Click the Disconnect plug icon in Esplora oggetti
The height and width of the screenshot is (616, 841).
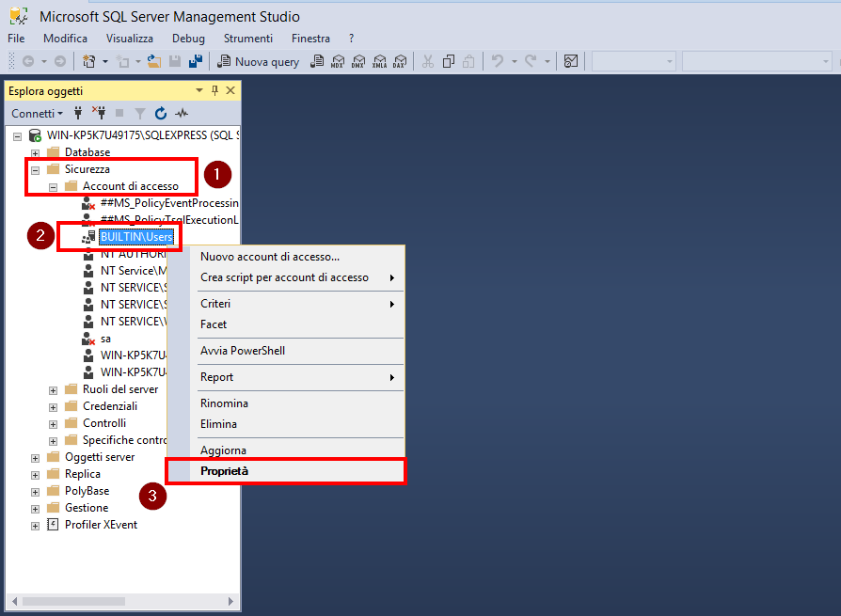click(99, 113)
